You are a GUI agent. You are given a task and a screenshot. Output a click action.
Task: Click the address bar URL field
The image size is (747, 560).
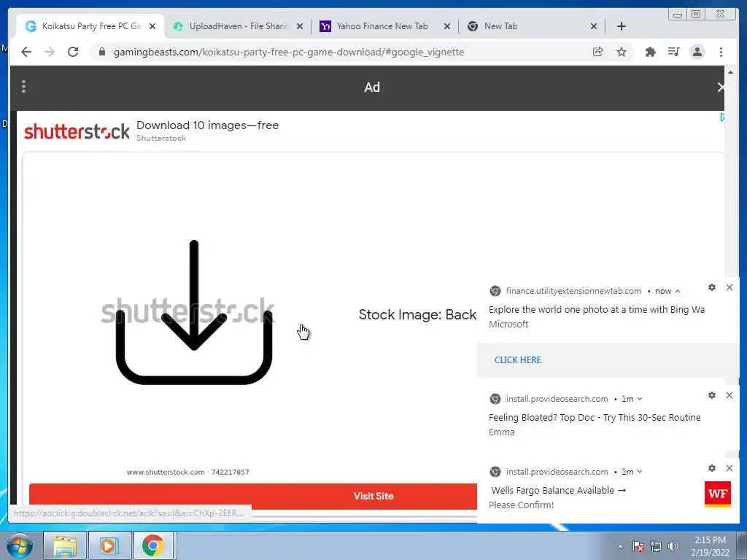tap(289, 52)
